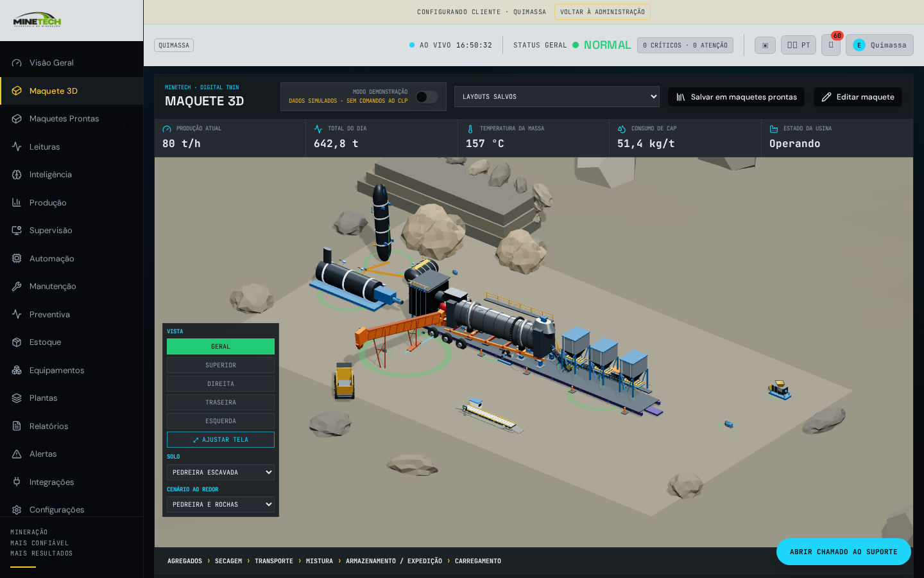This screenshot has width=924, height=578.
Task: Open the Quimassa user menu
Action: 880,45
